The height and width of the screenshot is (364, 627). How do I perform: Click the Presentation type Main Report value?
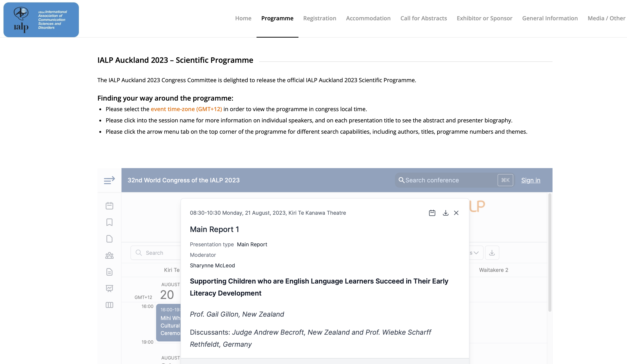[x=252, y=244]
